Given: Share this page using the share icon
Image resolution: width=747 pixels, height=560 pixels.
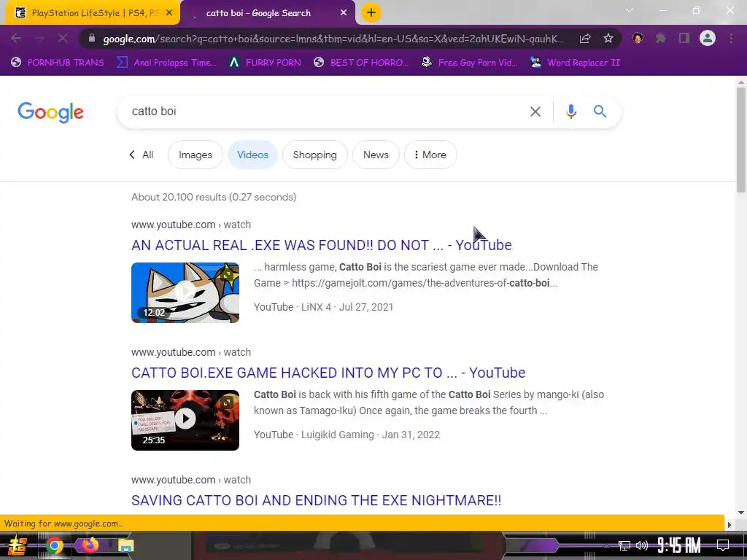Looking at the screenshot, I should pos(585,39).
